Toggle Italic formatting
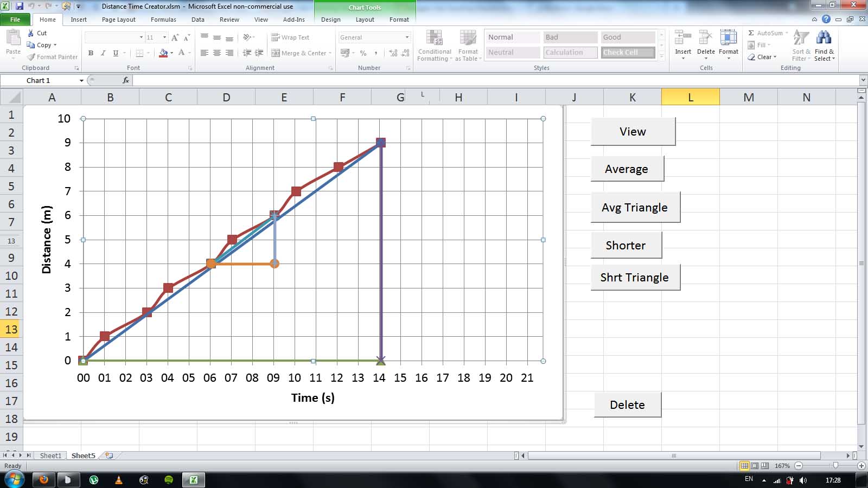Image resolution: width=868 pixels, height=488 pixels. [x=103, y=53]
